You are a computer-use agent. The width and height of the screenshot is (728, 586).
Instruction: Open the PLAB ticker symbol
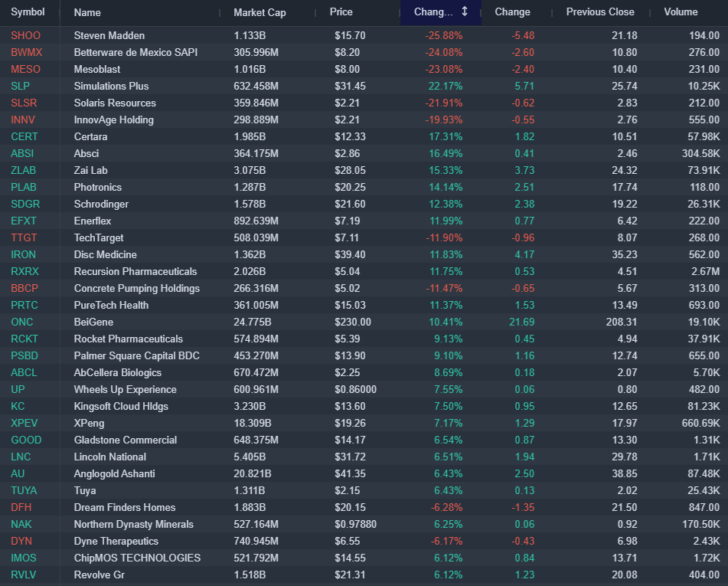click(24, 187)
